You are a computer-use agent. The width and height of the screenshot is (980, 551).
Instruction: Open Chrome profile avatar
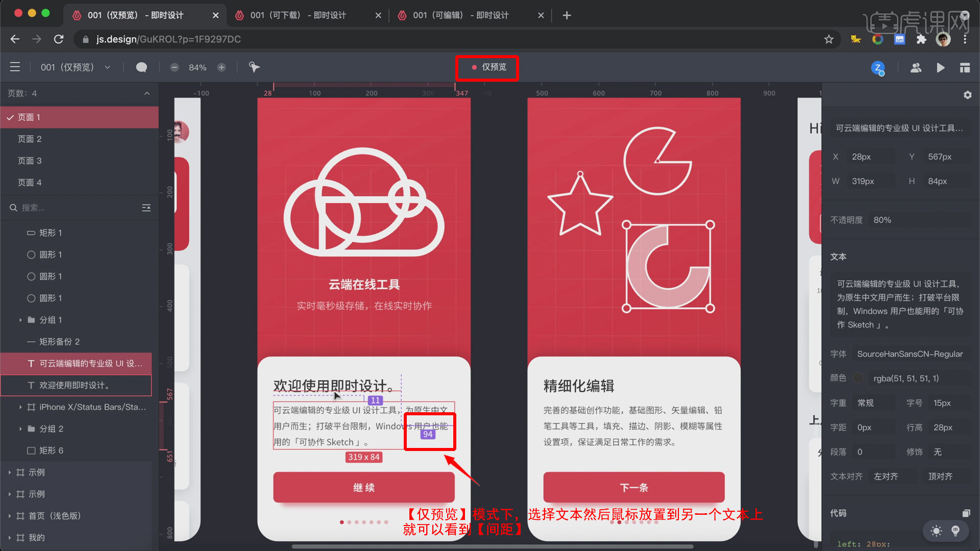coord(943,39)
